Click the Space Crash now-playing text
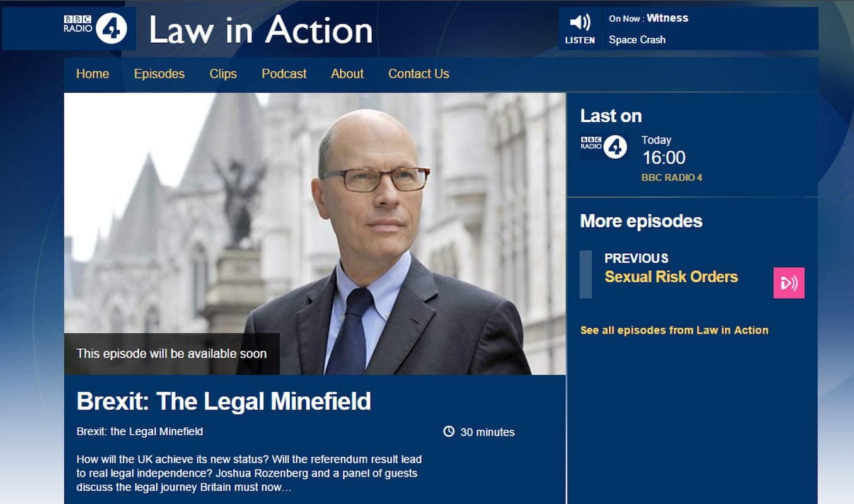The width and height of the screenshot is (854, 504). (x=637, y=40)
